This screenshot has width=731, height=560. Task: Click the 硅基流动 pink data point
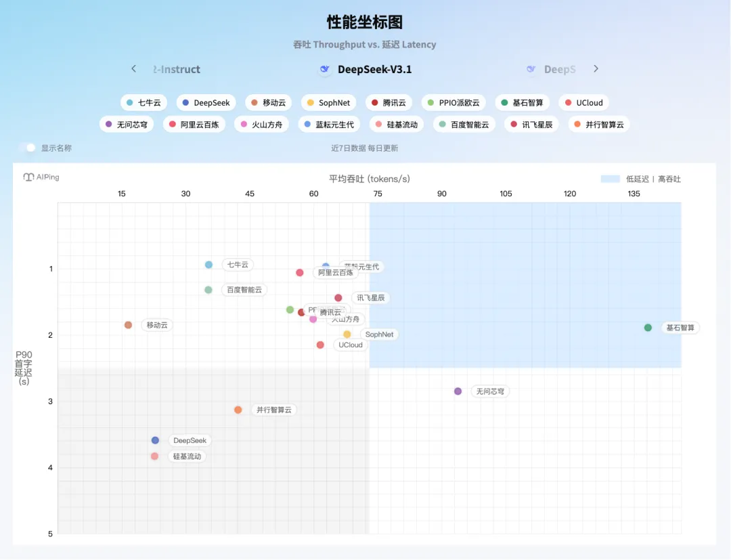[x=154, y=456]
